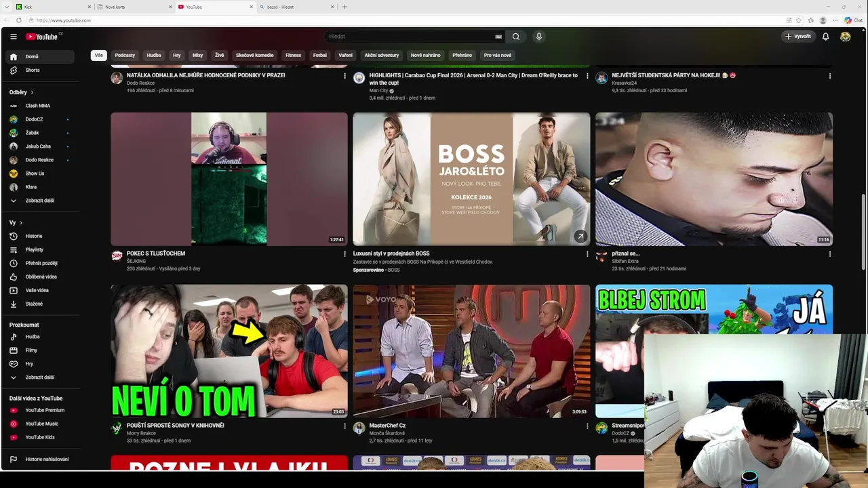Open Hry under Prozkoumat

(x=41, y=364)
